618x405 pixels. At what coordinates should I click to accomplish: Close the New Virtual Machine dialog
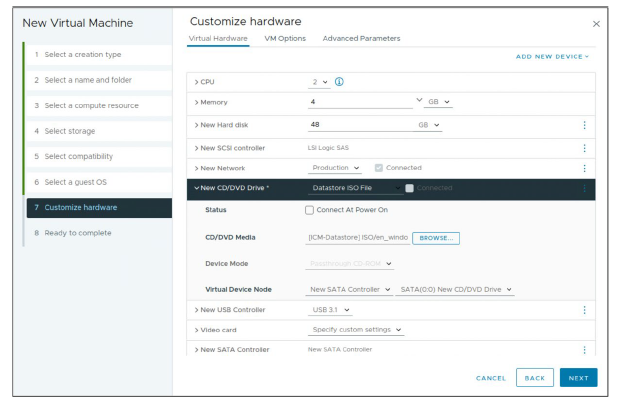point(597,23)
